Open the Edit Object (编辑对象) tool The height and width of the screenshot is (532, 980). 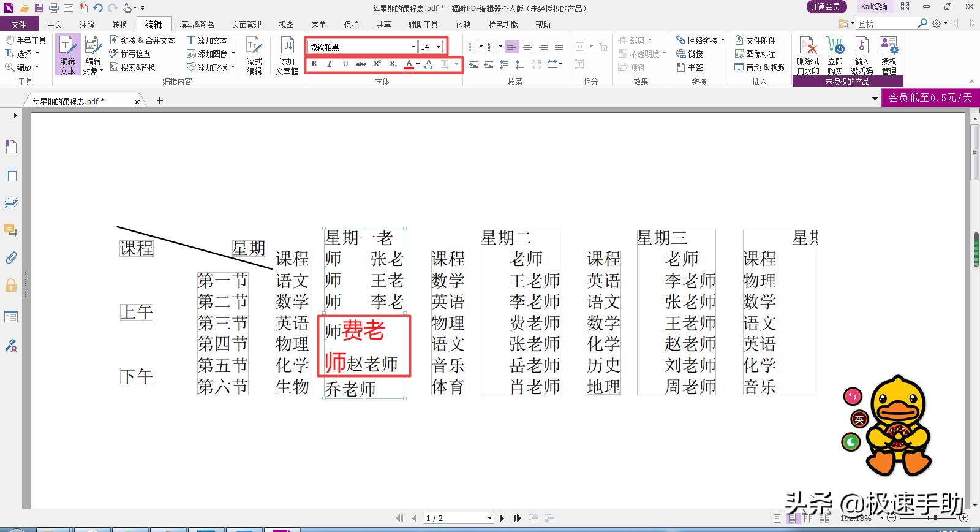point(93,55)
